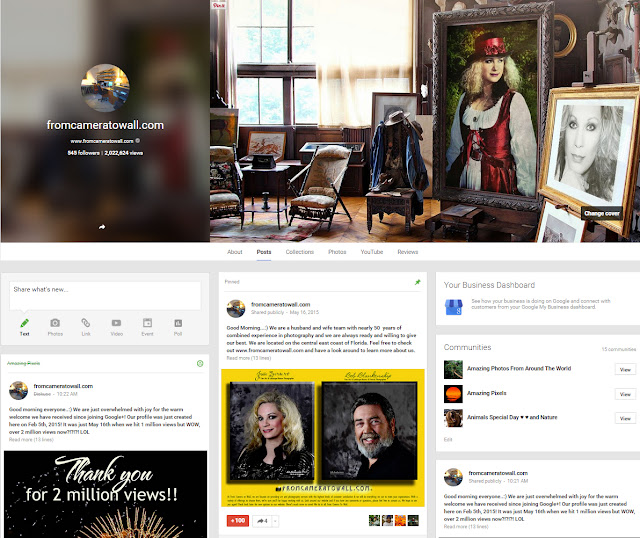Click the share button showing 4 reshares
Image resolution: width=640 pixels, height=538 pixels.
(x=262, y=521)
